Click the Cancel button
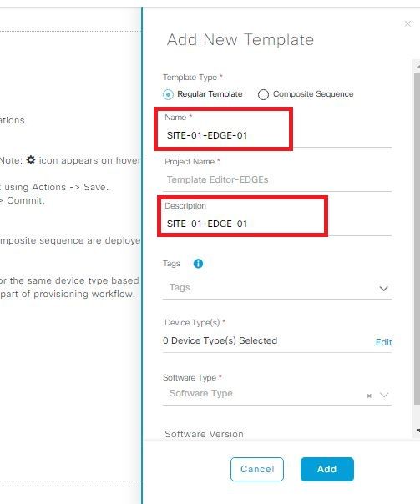 [x=257, y=469]
